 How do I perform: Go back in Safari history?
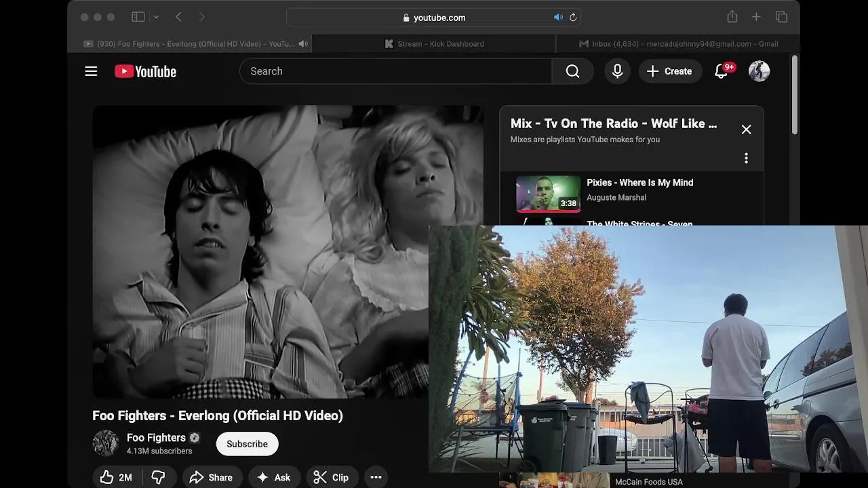tap(178, 17)
